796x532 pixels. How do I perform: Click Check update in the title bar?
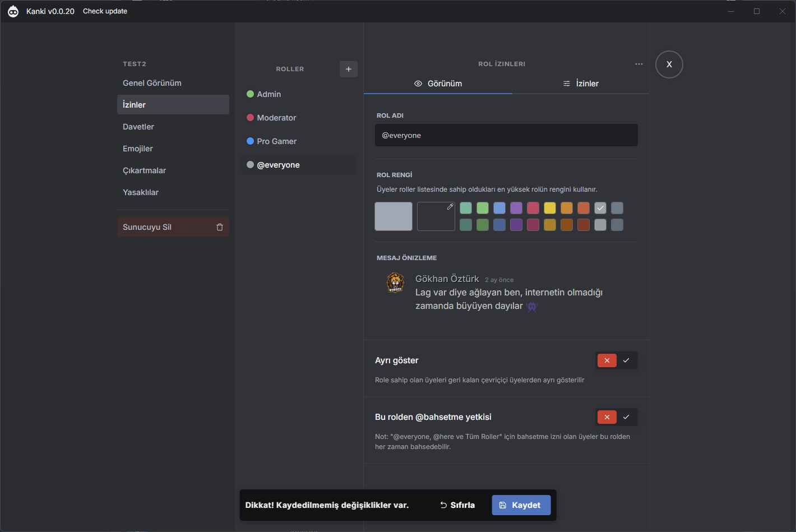(x=105, y=11)
